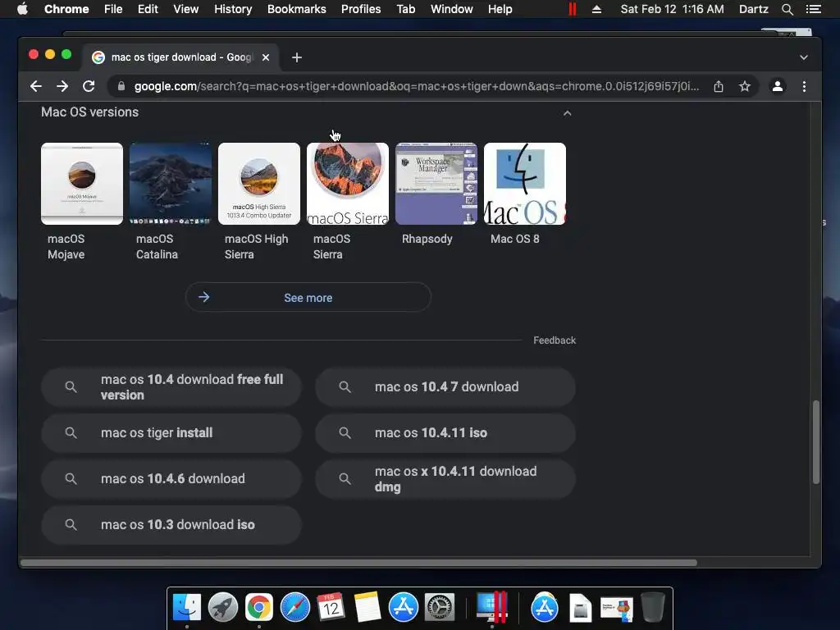The width and height of the screenshot is (840, 630).
Task: Click the forward navigation arrow
Action: coord(62,86)
